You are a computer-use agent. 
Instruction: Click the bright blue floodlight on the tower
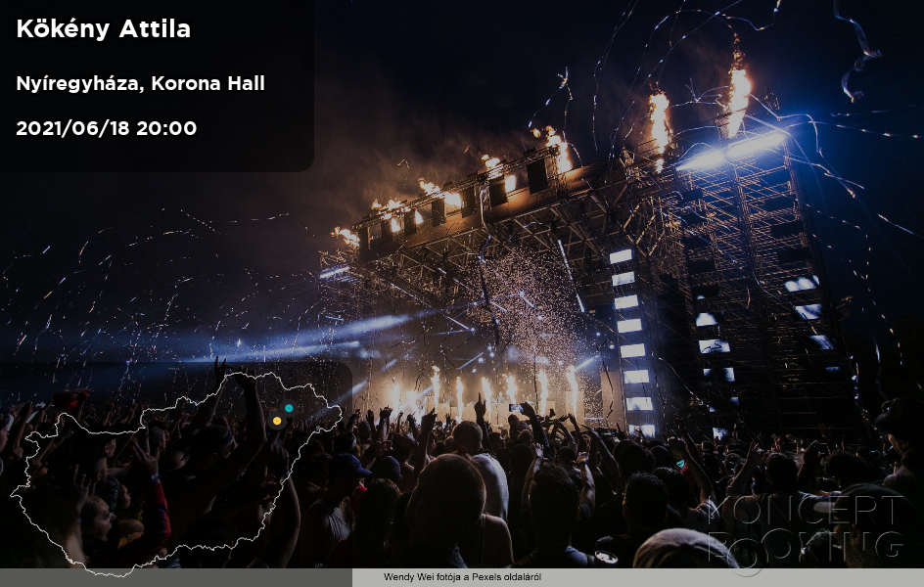coord(731,152)
